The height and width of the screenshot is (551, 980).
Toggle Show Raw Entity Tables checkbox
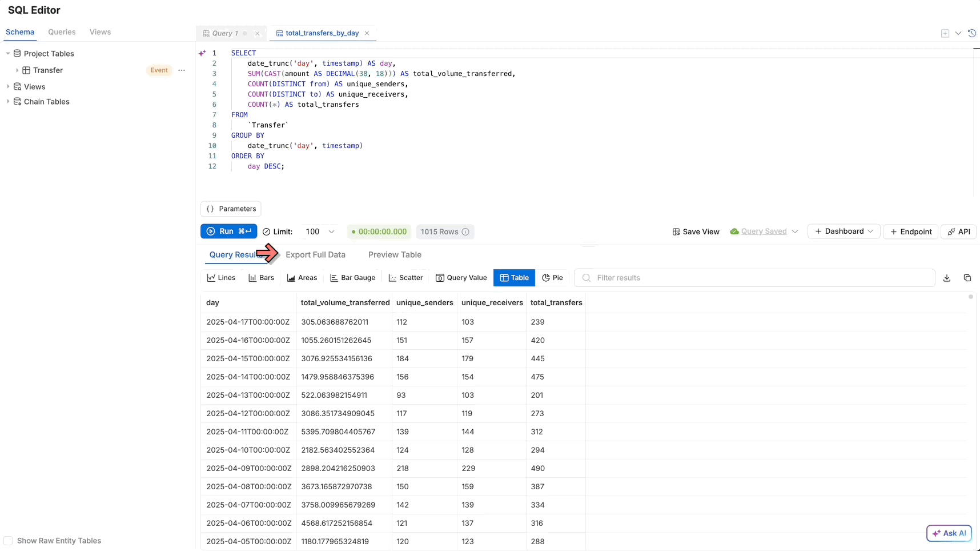[8, 541]
